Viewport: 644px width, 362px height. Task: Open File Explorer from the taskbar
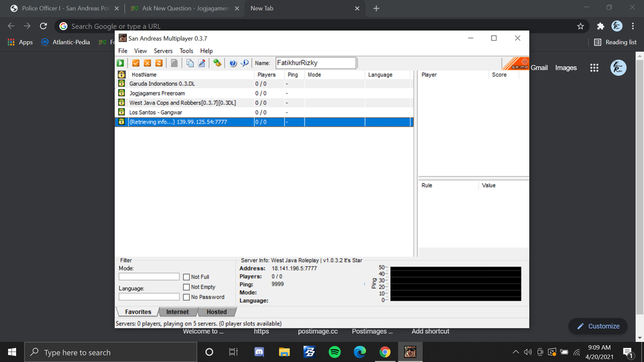click(x=284, y=352)
